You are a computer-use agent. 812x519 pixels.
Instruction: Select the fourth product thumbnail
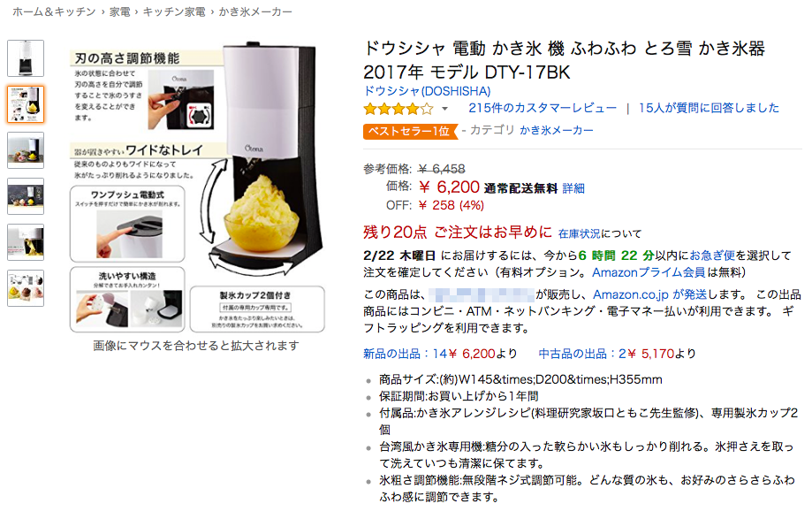26,196
